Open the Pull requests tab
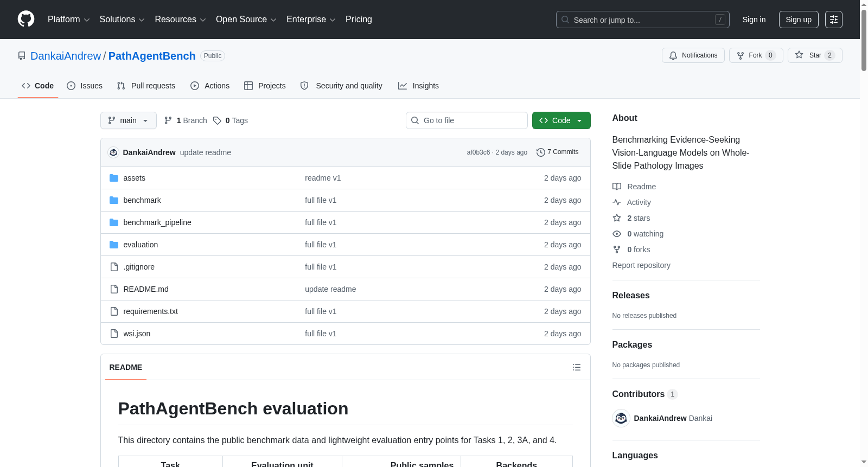 [x=146, y=86]
